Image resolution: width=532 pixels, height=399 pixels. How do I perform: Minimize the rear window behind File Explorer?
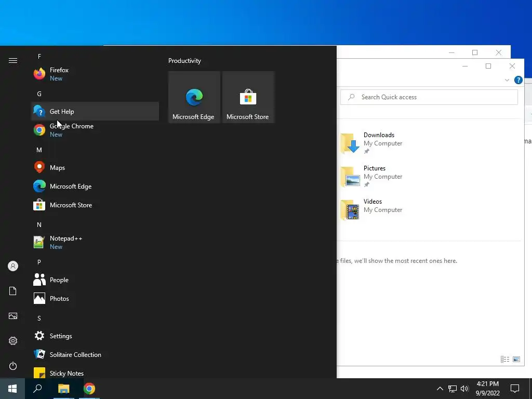(451, 52)
